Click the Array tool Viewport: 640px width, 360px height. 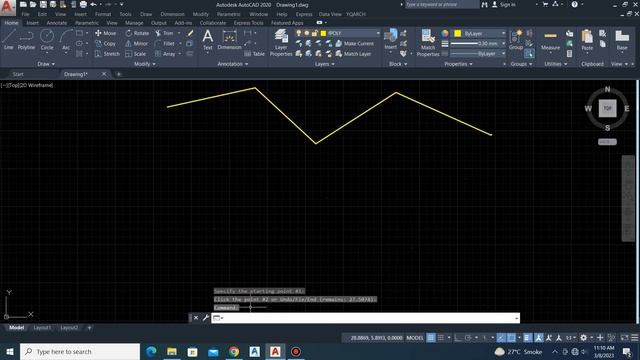pos(165,54)
